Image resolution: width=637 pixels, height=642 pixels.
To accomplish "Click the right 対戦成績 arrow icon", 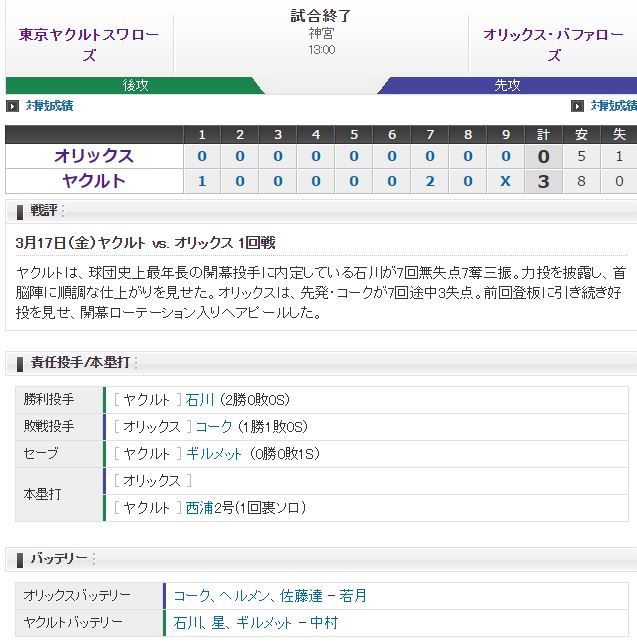I will pos(577,106).
